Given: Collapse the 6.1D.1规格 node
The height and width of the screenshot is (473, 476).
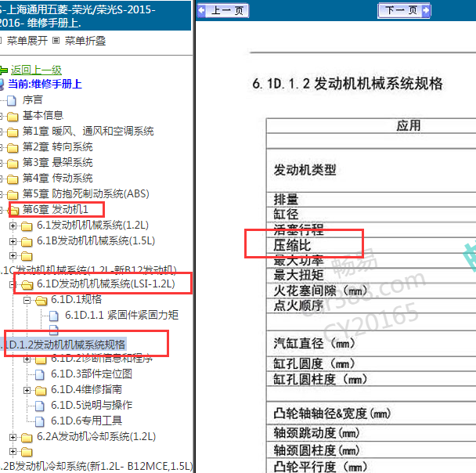Looking at the screenshot, I should pos(27,300).
